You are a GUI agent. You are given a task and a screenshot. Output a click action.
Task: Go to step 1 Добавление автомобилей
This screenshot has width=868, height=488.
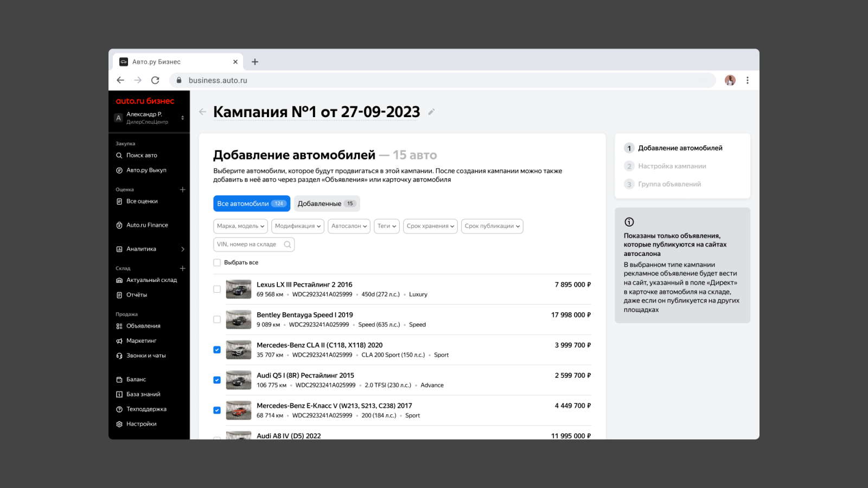click(673, 148)
